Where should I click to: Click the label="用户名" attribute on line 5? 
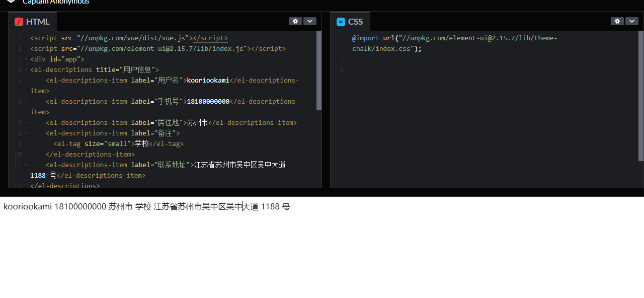pyautogui.click(x=157, y=81)
